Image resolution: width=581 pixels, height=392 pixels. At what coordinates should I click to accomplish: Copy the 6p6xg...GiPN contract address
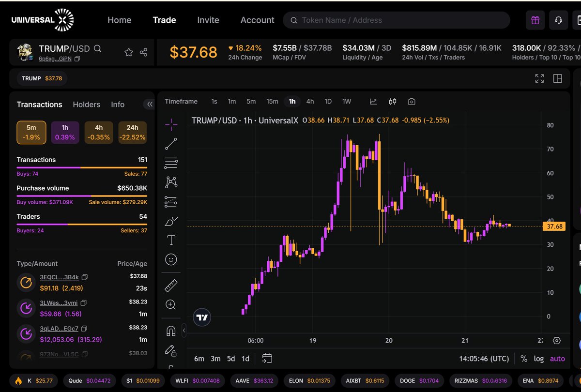click(77, 59)
